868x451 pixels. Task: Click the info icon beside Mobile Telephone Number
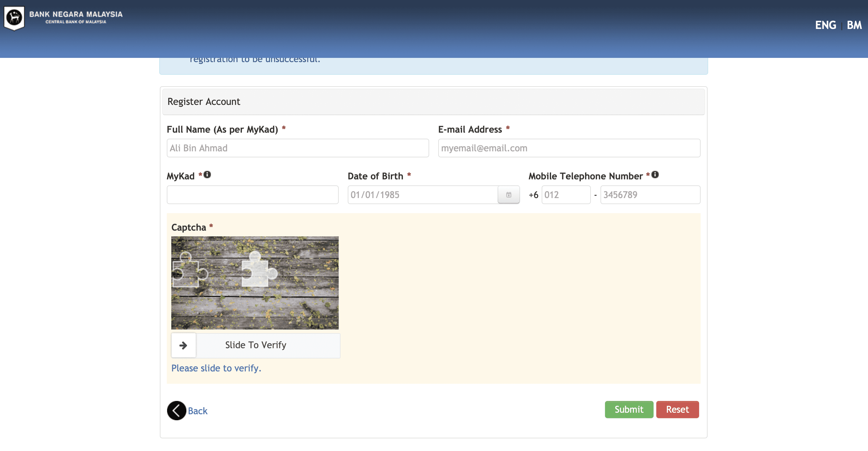[655, 175]
